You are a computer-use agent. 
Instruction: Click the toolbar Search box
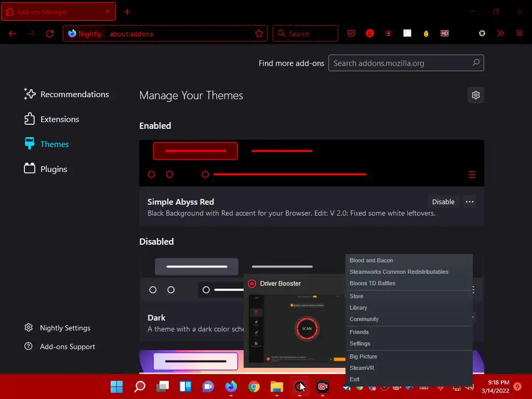[x=305, y=33]
